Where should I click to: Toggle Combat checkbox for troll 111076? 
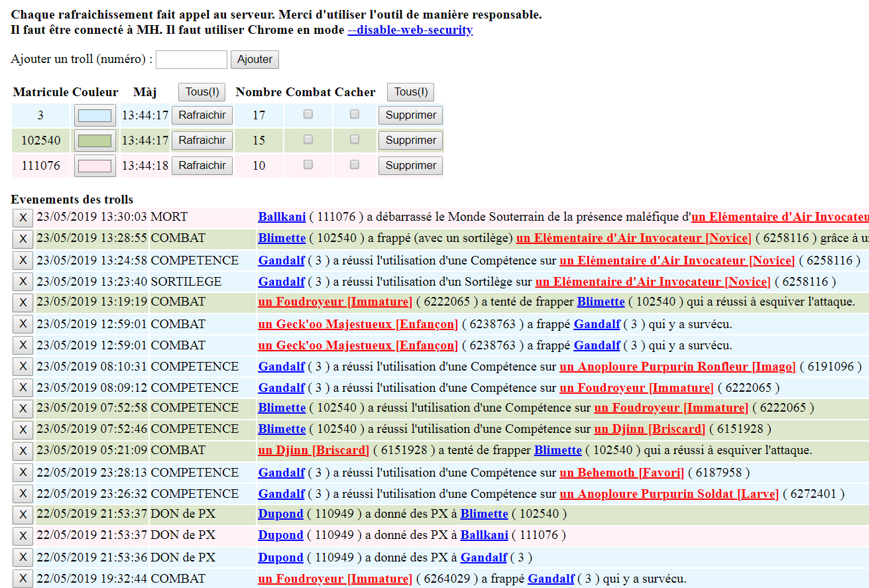[x=308, y=164]
